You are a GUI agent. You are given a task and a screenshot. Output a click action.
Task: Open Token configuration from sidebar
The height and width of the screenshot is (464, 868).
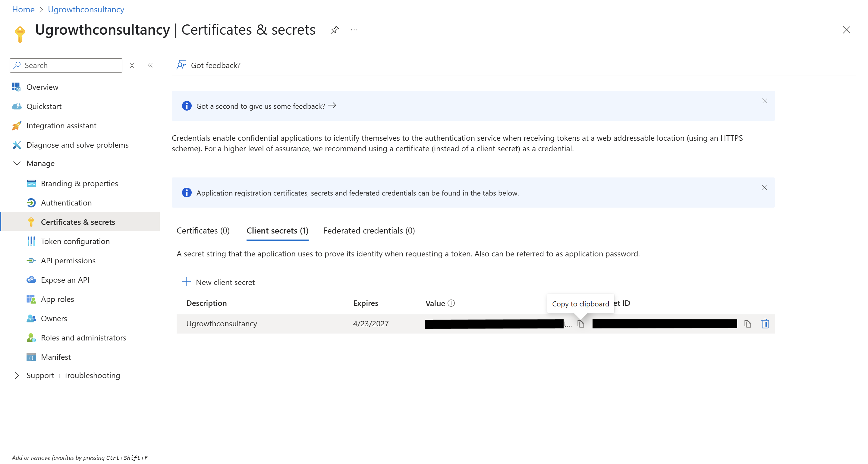pos(75,241)
